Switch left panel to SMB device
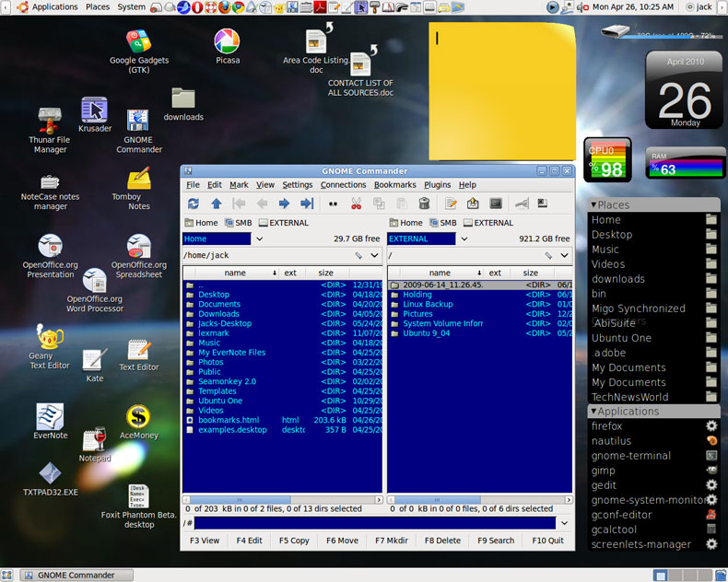Screen dimensions: 728x582 (x=238, y=223)
